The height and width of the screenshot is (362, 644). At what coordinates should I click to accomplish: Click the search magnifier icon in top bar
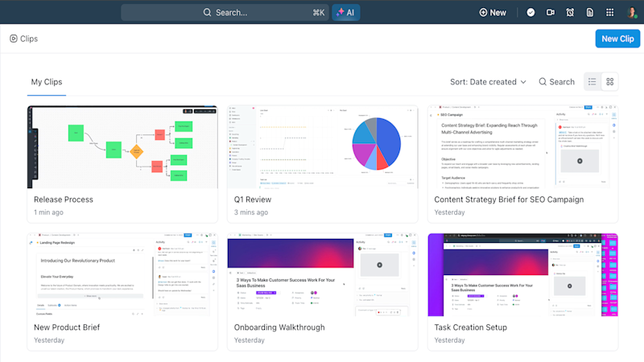click(207, 12)
